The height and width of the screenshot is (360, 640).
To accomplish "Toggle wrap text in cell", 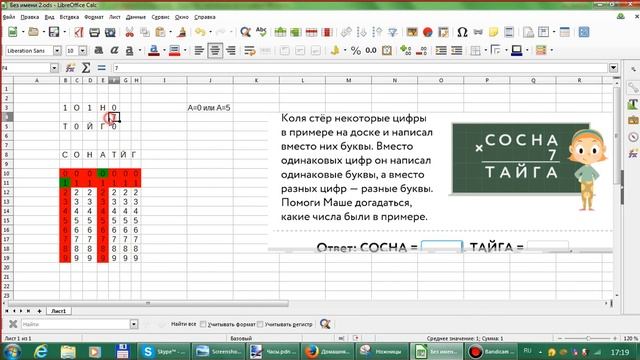I will tap(249, 50).
